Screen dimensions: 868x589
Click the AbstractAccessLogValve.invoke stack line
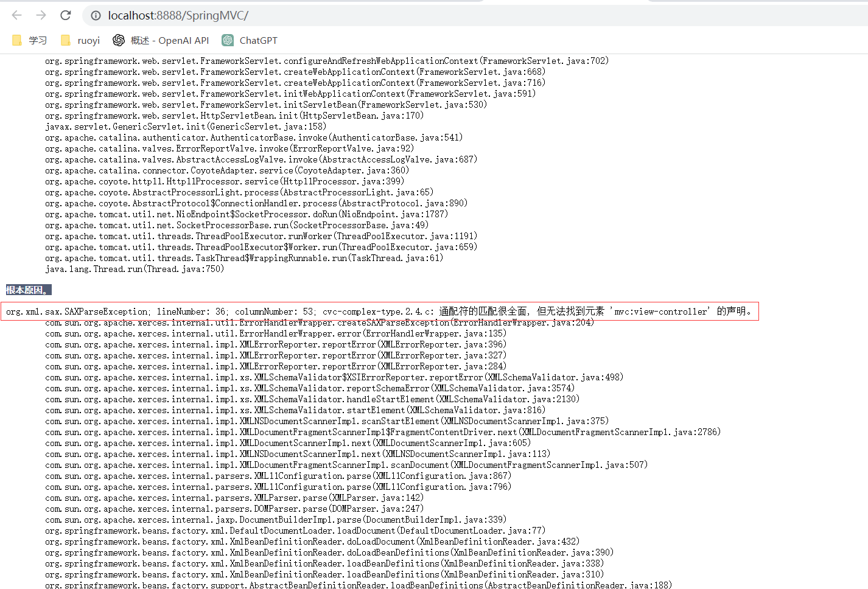click(x=261, y=159)
